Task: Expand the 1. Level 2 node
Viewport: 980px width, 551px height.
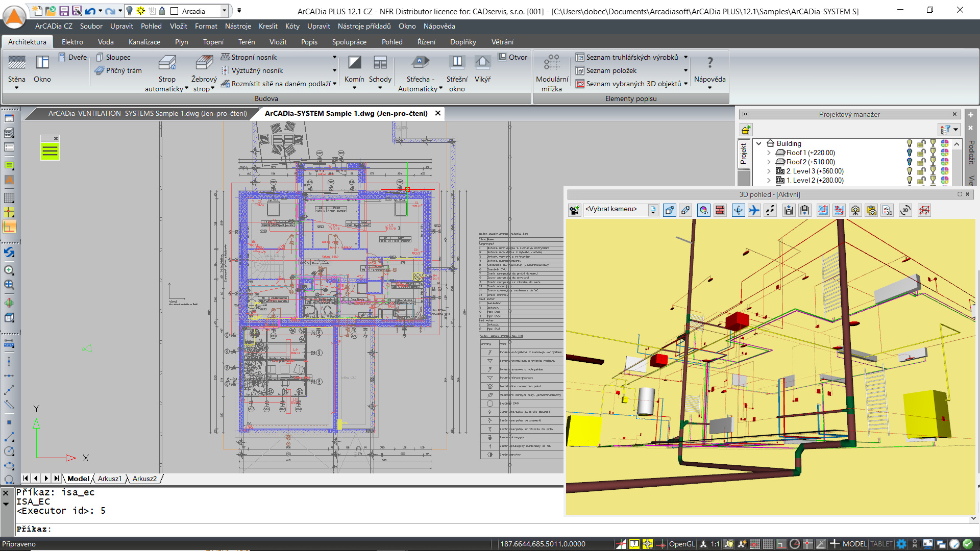Action: [x=769, y=180]
